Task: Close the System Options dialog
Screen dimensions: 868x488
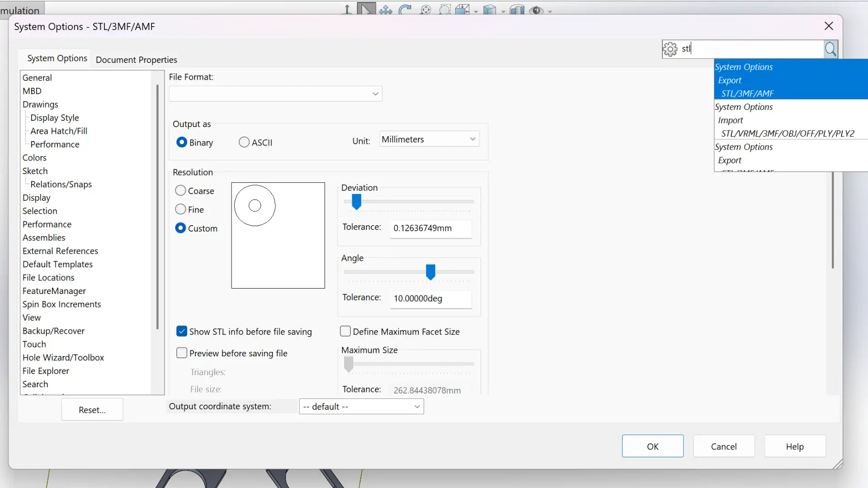Action: [x=829, y=26]
